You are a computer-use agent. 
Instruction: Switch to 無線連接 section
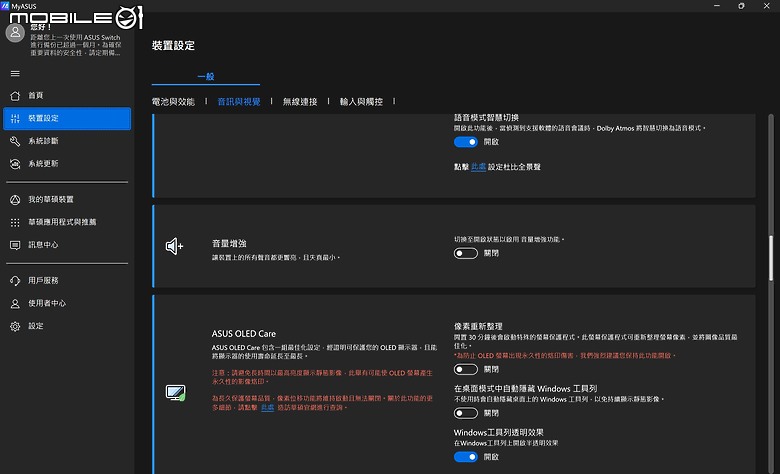pyautogui.click(x=300, y=102)
